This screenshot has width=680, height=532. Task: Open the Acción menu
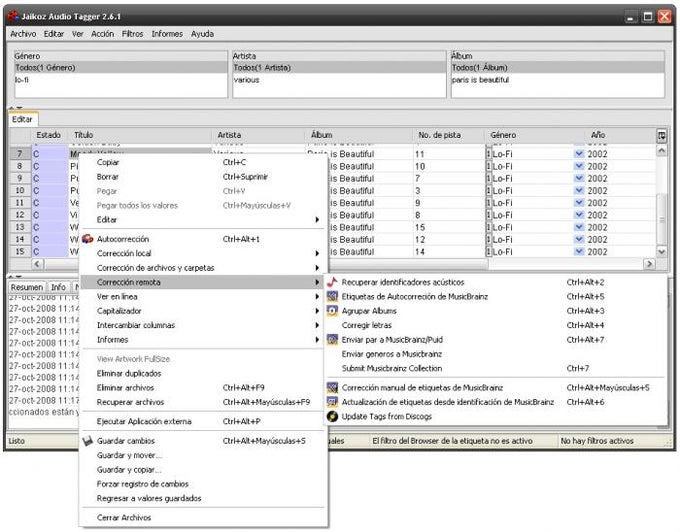(x=102, y=34)
